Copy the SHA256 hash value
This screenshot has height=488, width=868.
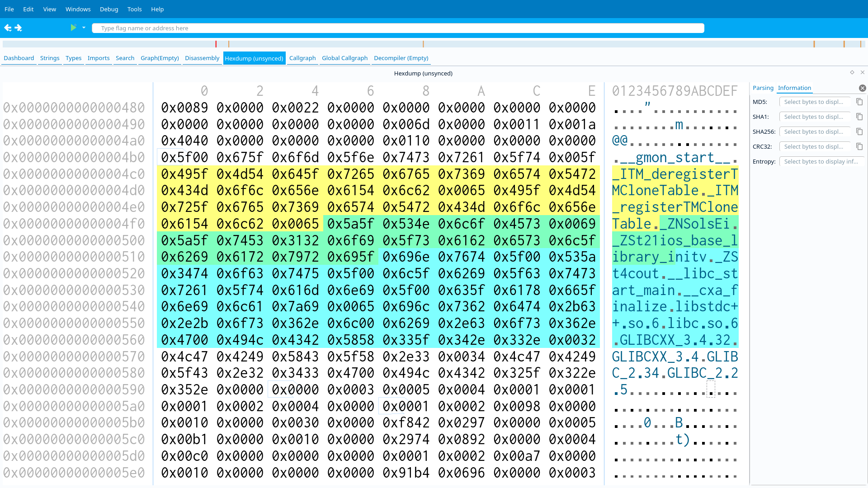pos(859,132)
